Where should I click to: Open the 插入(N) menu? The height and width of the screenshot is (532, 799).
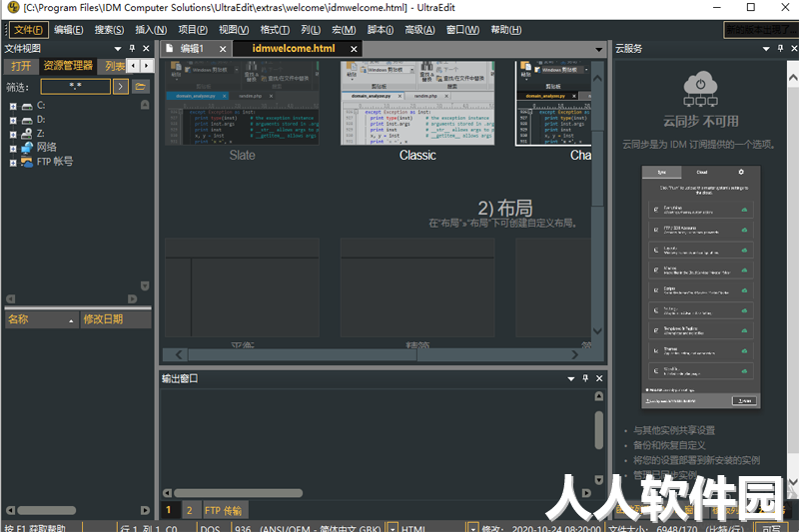[151, 30]
